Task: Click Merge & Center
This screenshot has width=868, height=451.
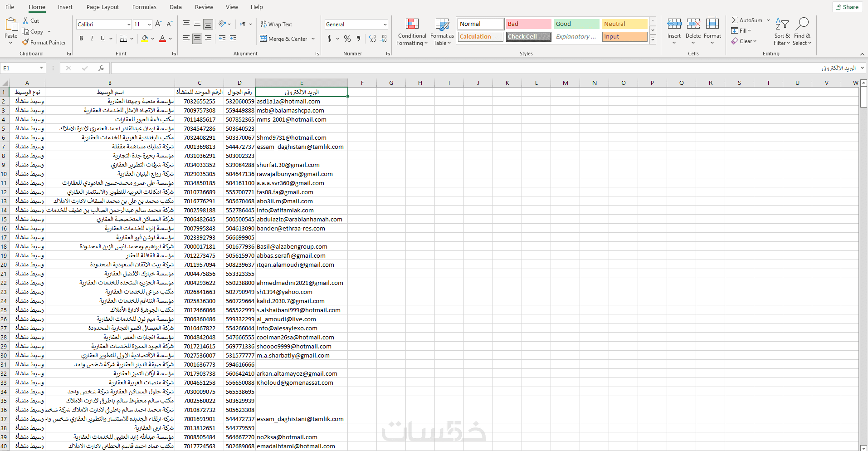Action: pos(283,39)
